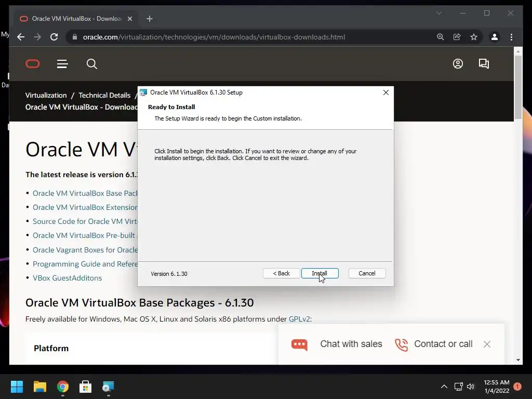This screenshot has height=399, width=532.
Task: Reload the Oracle download page
Action: point(54,37)
